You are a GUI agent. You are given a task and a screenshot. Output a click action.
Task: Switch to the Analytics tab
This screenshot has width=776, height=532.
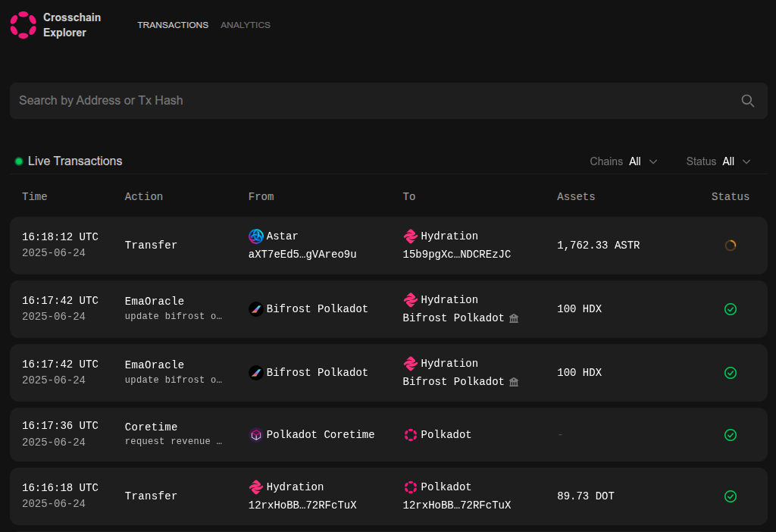pos(246,25)
